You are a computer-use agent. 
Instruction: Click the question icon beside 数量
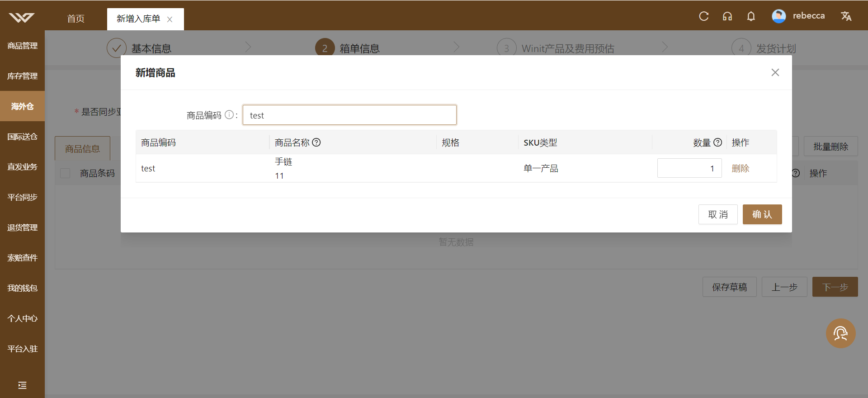tap(717, 142)
